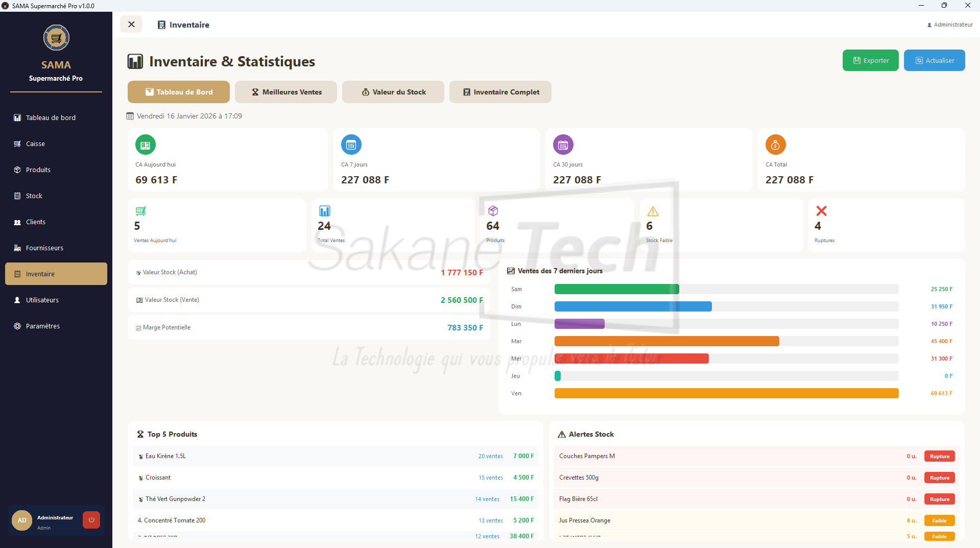Click the red Mer sales bar

[632, 359]
